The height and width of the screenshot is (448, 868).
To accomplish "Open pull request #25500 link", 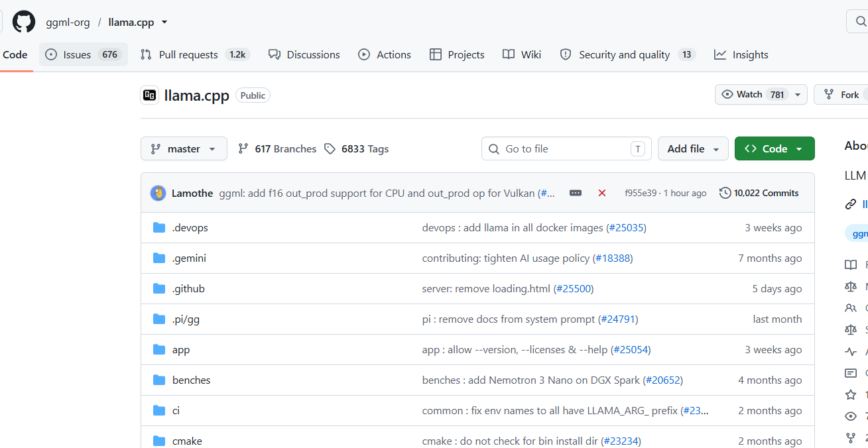I will 574,288.
